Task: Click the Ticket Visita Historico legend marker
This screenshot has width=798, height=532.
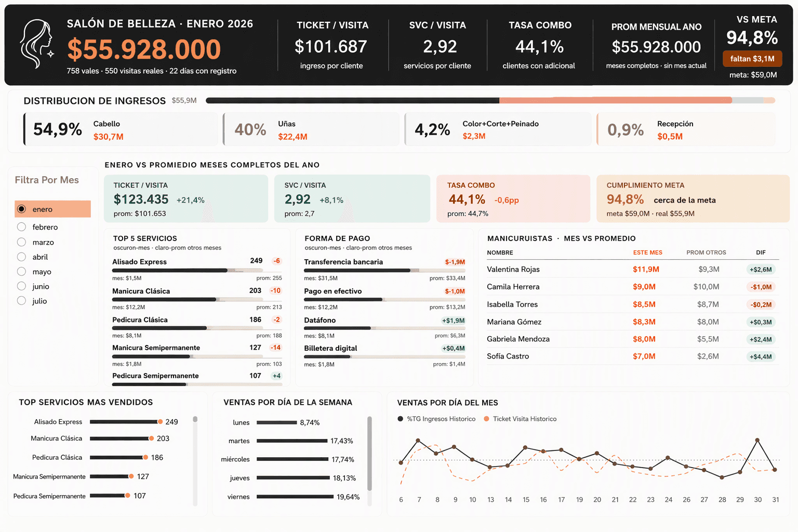Action: coord(486,419)
